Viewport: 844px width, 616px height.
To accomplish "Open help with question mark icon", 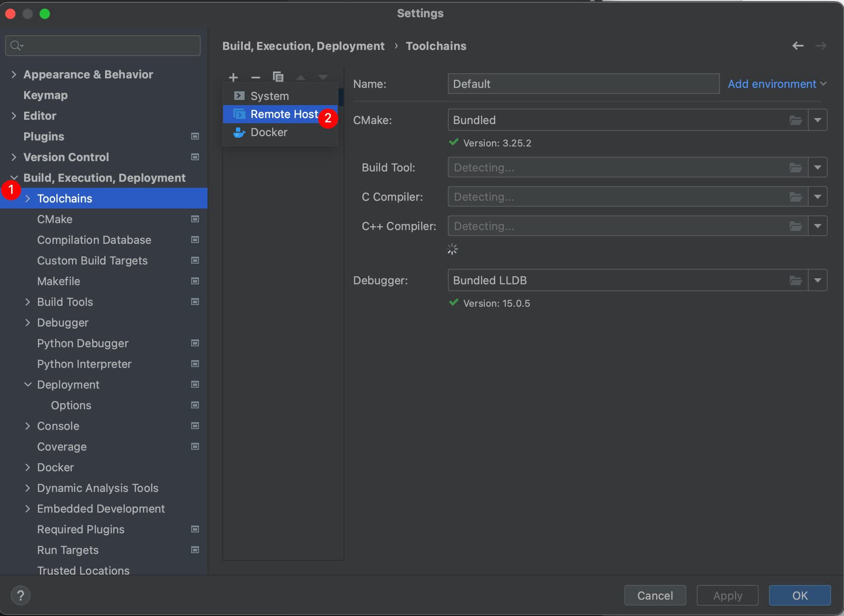I will click(x=20, y=595).
